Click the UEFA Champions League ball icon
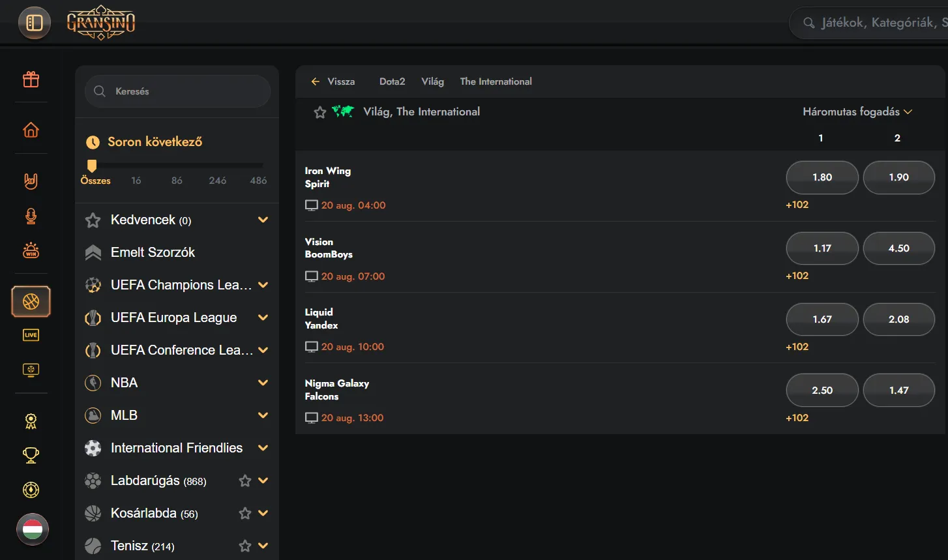This screenshot has width=948, height=560. pyautogui.click(x=93, y=285)
